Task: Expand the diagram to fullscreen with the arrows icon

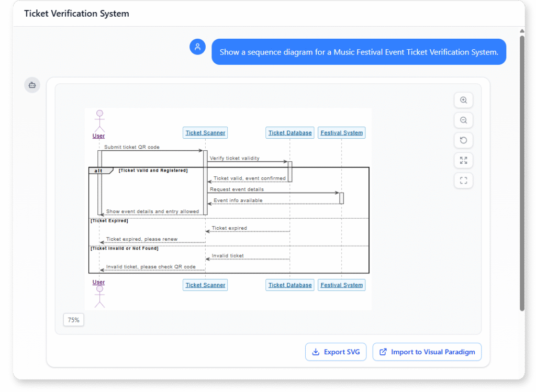Action: click(463, 160)
